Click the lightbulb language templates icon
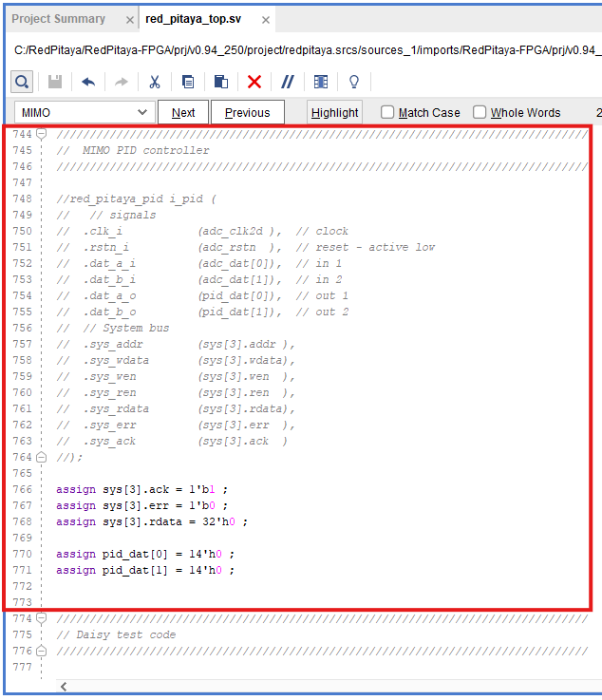Viewport: 602px width, 700px height. pyautogui.click(x=354, y=82)
